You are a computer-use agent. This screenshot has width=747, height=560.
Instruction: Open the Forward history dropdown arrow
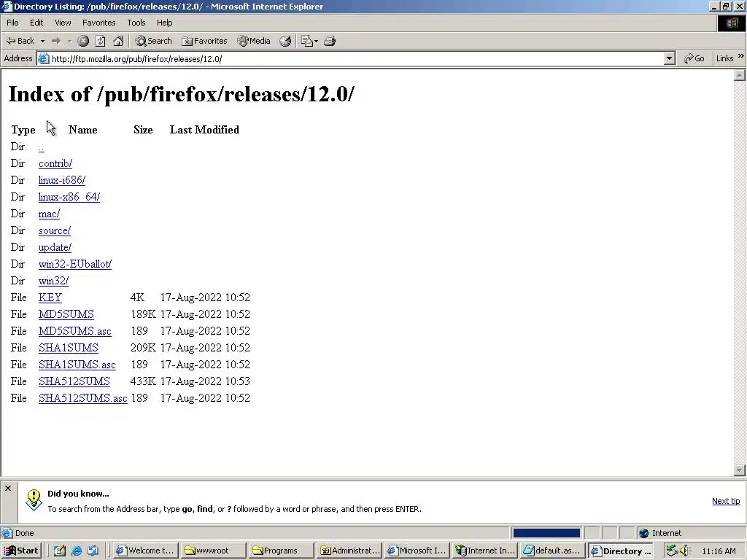(69, 41)
